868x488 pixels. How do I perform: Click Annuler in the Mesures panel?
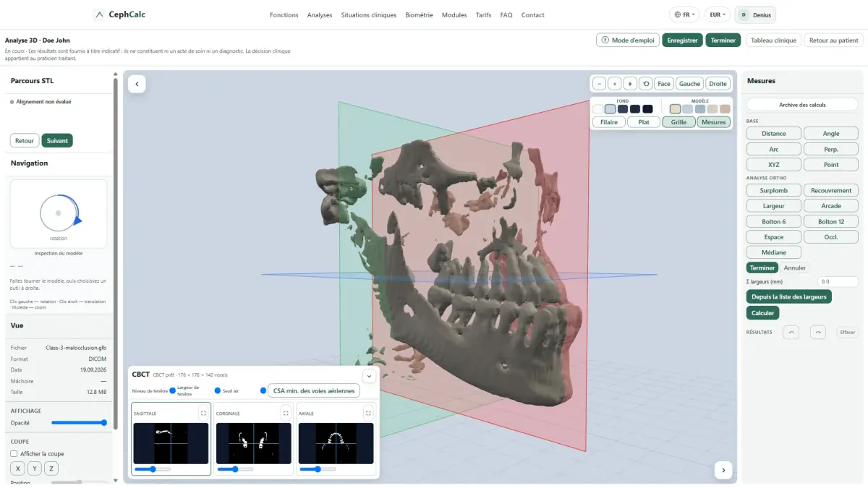[795, 267]
